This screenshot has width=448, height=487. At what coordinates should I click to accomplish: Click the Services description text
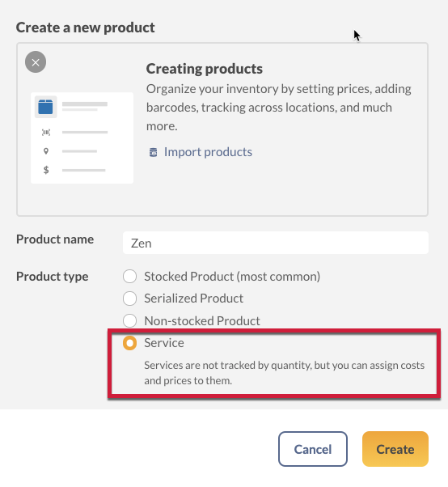[284, 373]
